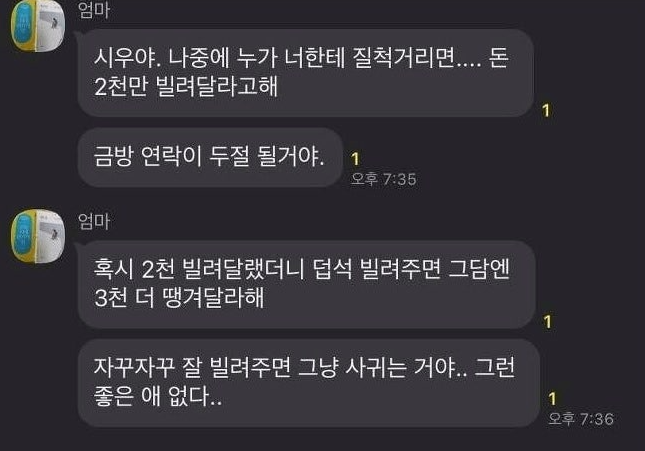Open 엄마's profile picture beside the 혹시 2천 message
645x451 pixels.
coord(38,236)
